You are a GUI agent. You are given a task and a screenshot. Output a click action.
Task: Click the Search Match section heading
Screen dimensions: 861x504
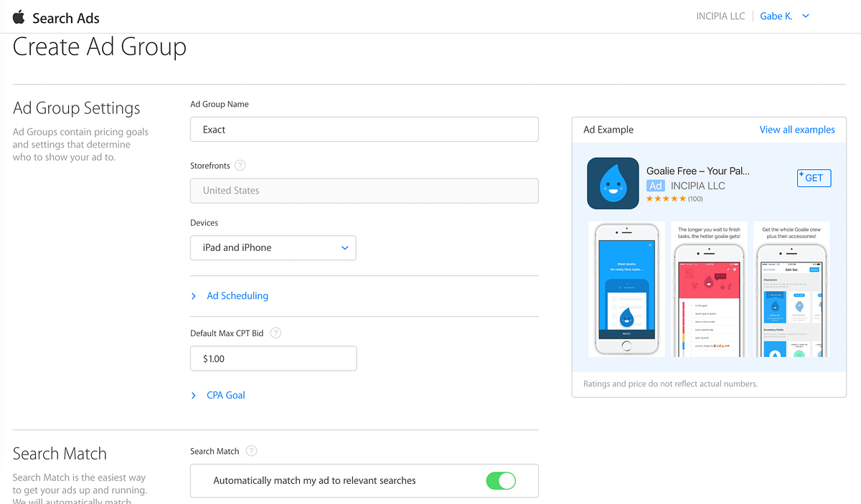tap(60, 454)
